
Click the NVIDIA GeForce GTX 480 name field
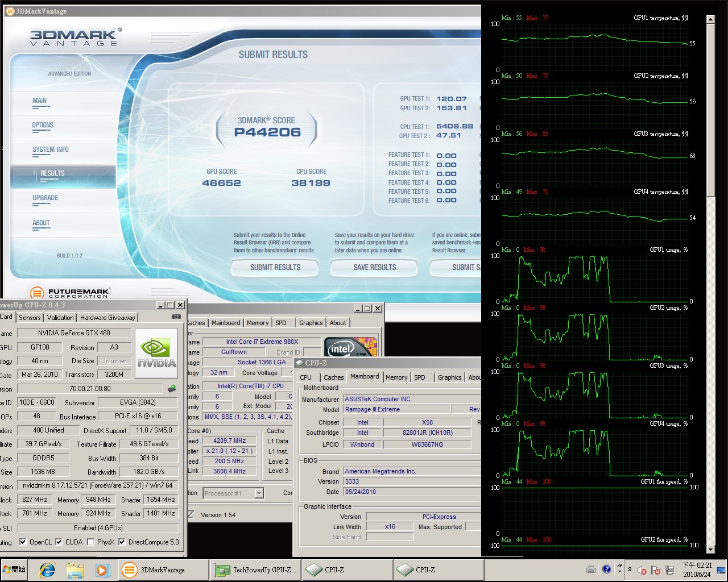click(x=74, y=333)
